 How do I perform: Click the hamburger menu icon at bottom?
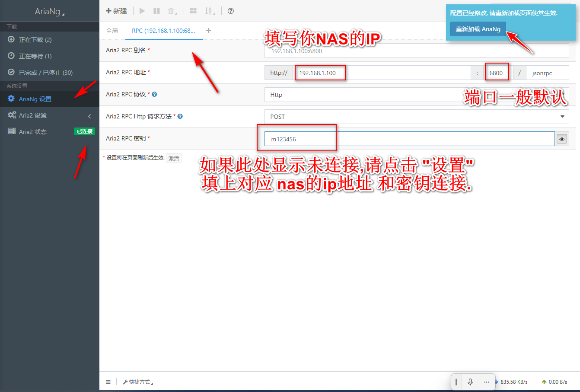coord(108,382)
